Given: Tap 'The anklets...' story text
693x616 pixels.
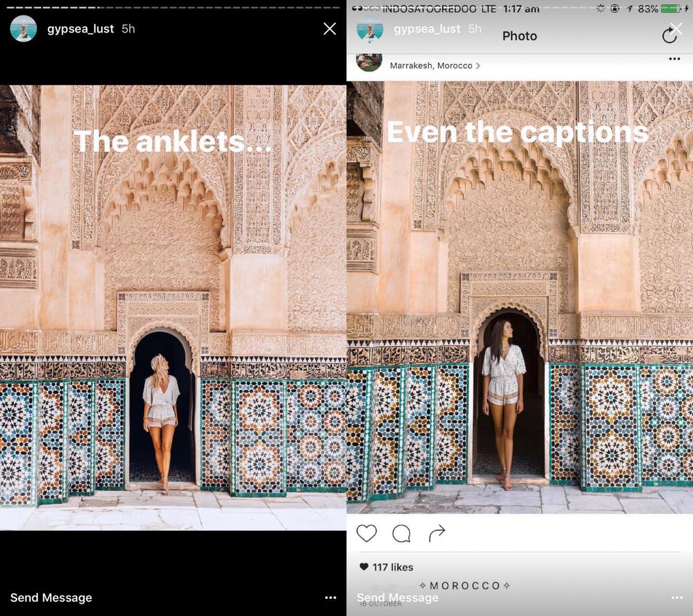Looking at the screenshot, I should coord(172,142).
